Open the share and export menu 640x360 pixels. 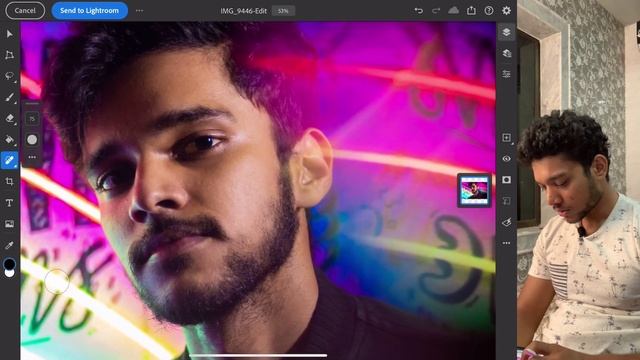click(471, 11)
